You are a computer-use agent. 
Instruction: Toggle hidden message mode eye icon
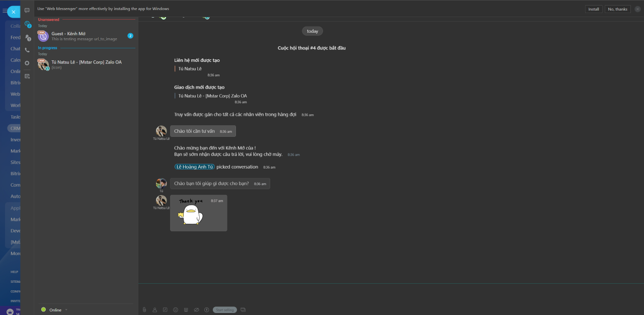point(196,310)
